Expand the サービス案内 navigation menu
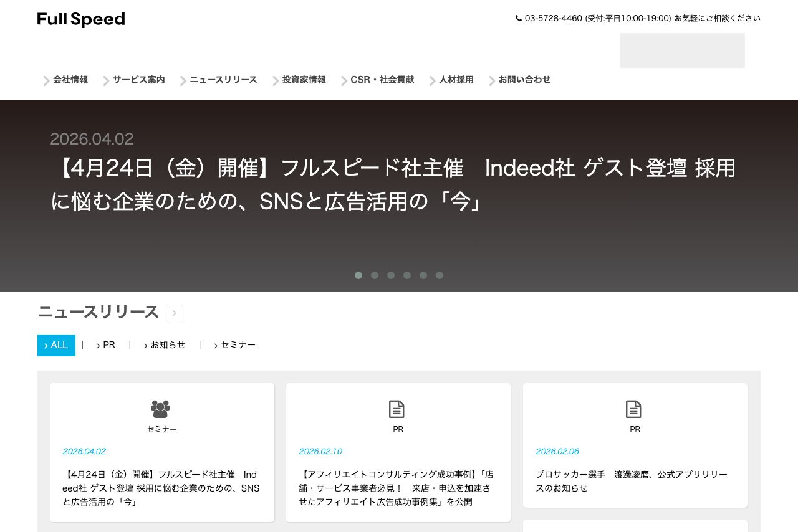 tap(138, 80)
